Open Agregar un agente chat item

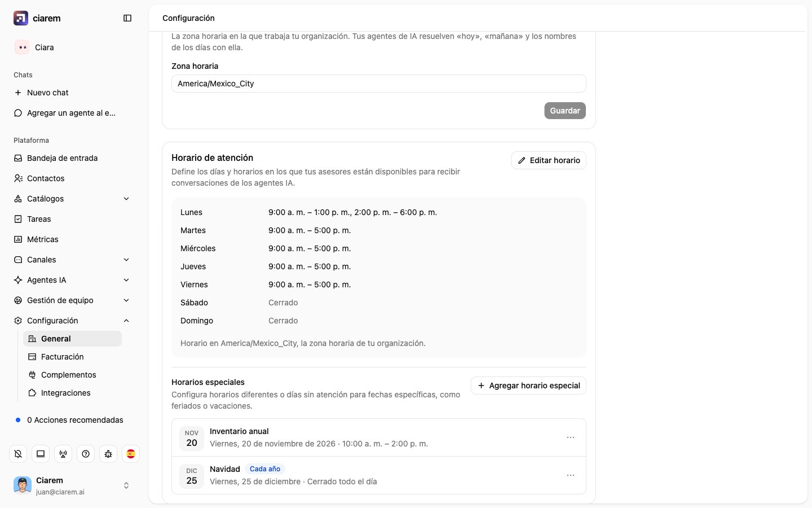(72, 113)
